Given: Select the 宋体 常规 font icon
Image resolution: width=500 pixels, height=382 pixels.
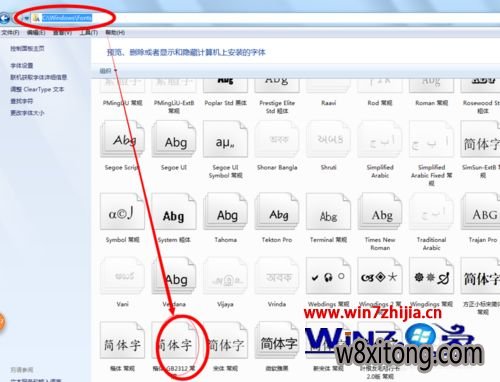Looking at the screenshot, I should 225,340.
